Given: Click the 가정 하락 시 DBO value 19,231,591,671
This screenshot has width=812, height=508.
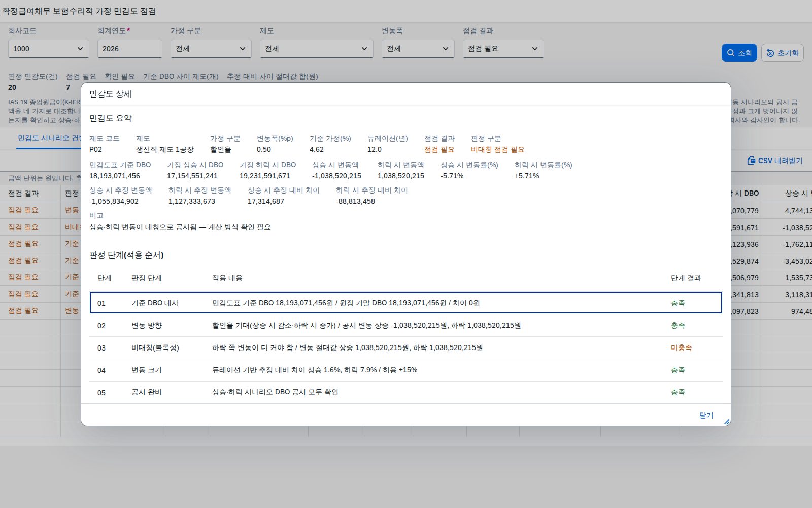Looking at the screenshot, I should click(265, 176).
